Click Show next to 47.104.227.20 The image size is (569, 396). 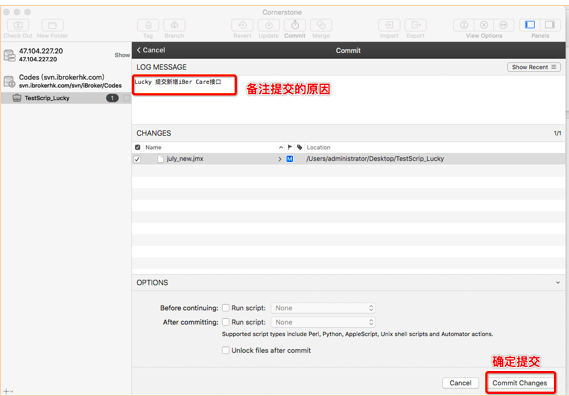pyautogui.click(x=122, y=55)
